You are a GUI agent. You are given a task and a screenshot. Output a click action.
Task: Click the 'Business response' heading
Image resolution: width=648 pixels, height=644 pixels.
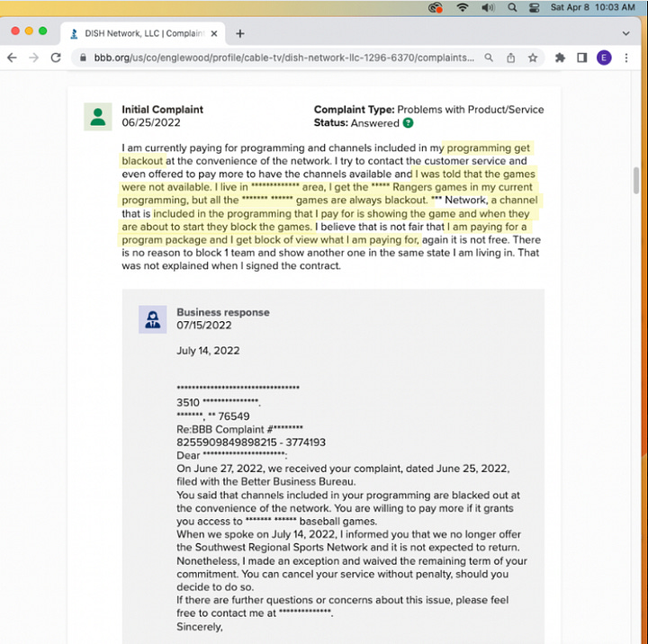coord(223,312)
